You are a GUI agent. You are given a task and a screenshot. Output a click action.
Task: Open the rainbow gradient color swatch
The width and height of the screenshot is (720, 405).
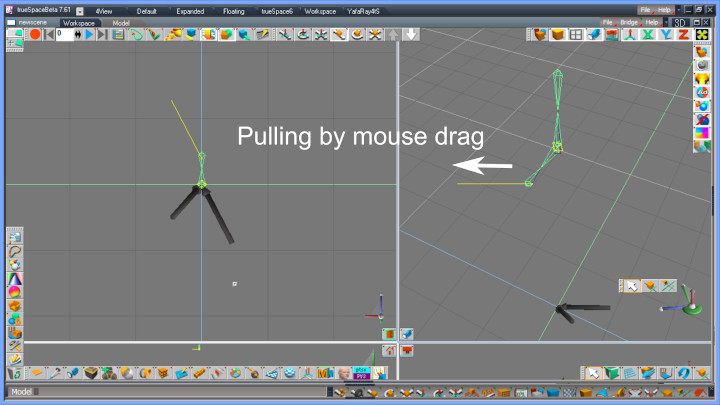pyautogui.click(x=702, y=133)
